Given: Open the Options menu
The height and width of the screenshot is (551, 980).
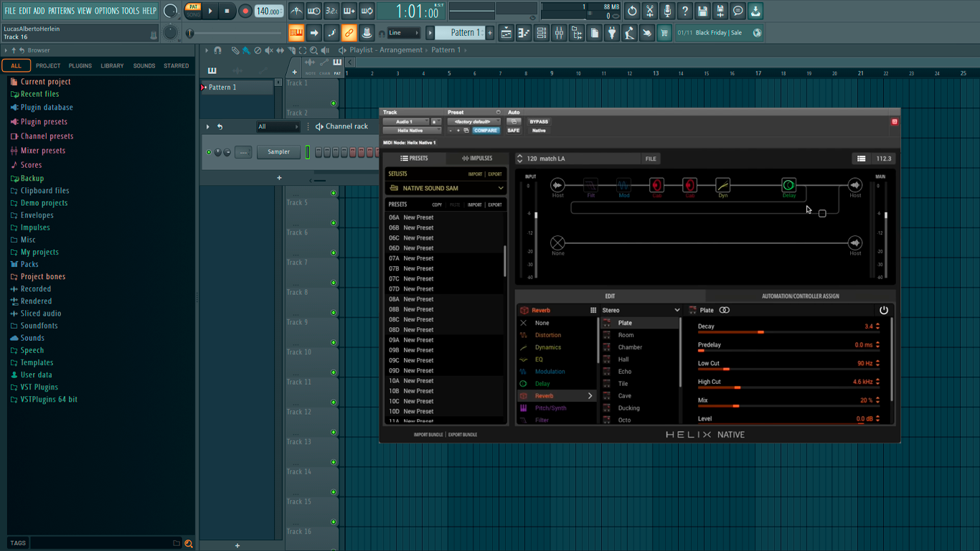Looking at the screenshot, I should click(107, 11).
